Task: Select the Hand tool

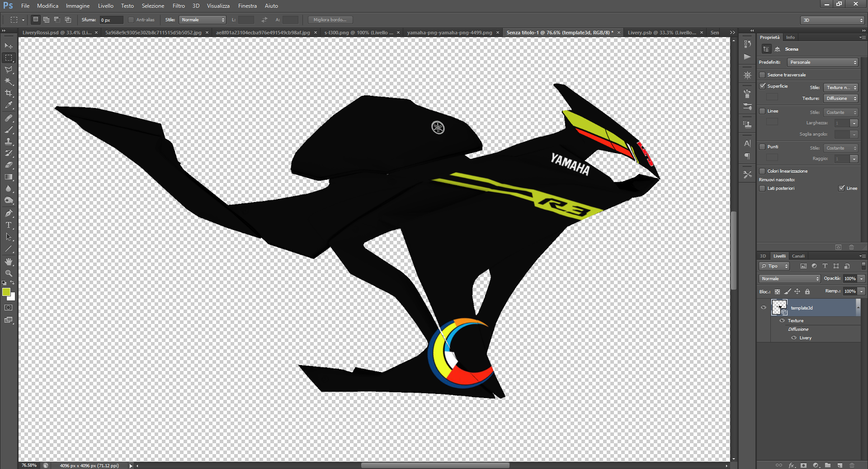Action: 9,262
